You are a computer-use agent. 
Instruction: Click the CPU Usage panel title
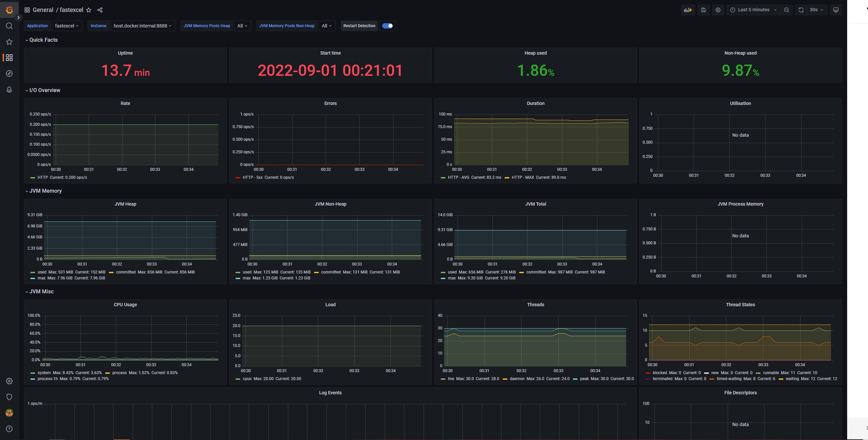click(x=125, y=305)
